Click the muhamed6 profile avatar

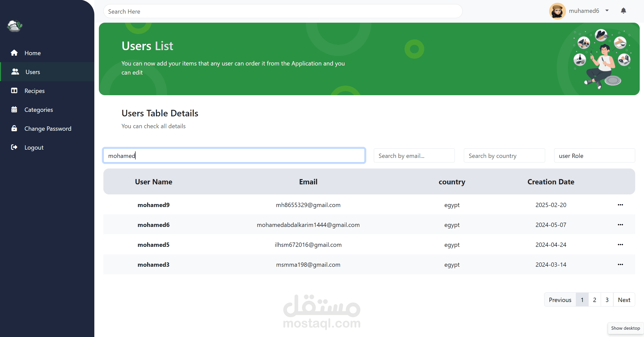[557, 11]
